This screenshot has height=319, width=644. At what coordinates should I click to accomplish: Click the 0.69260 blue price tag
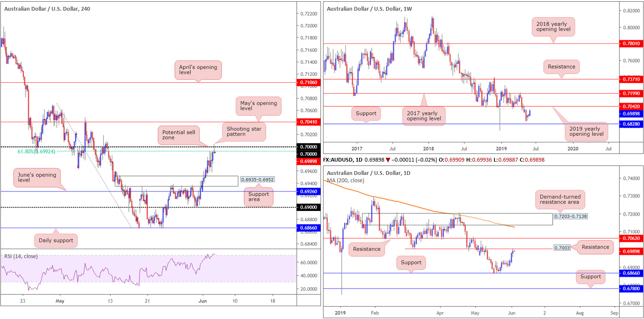click(x=309, y=192)
